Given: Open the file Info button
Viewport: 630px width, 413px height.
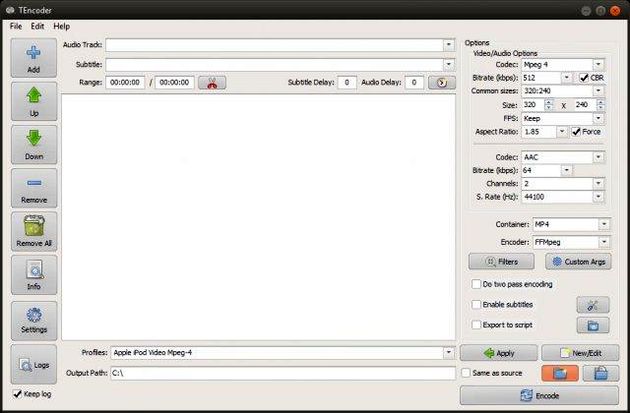Looking at the screenshot, I should 34,274.
